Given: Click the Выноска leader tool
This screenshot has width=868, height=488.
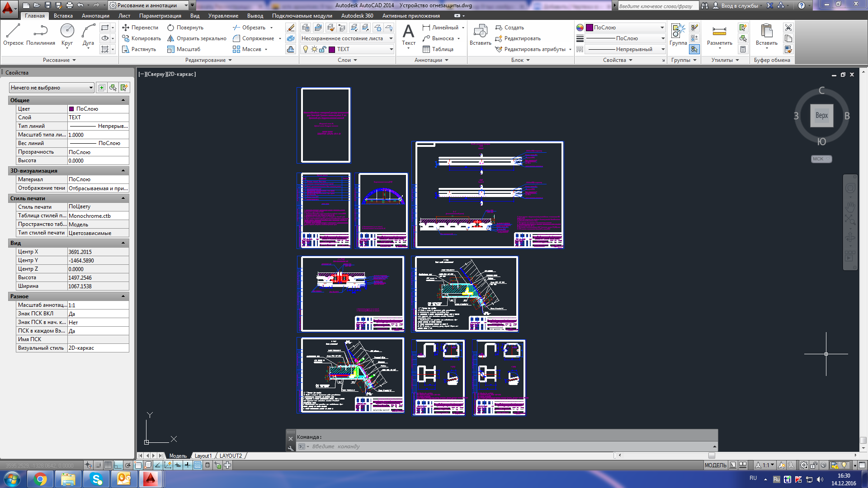Looking at the screenshot, I should tap(438, 38).
